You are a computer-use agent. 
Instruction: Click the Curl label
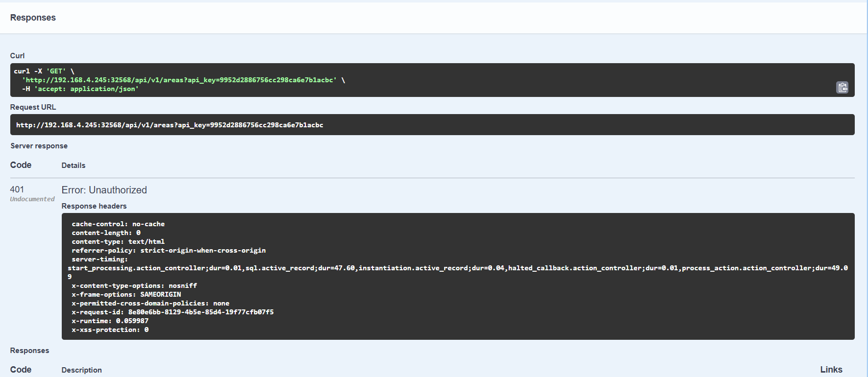tap(17, 56)
